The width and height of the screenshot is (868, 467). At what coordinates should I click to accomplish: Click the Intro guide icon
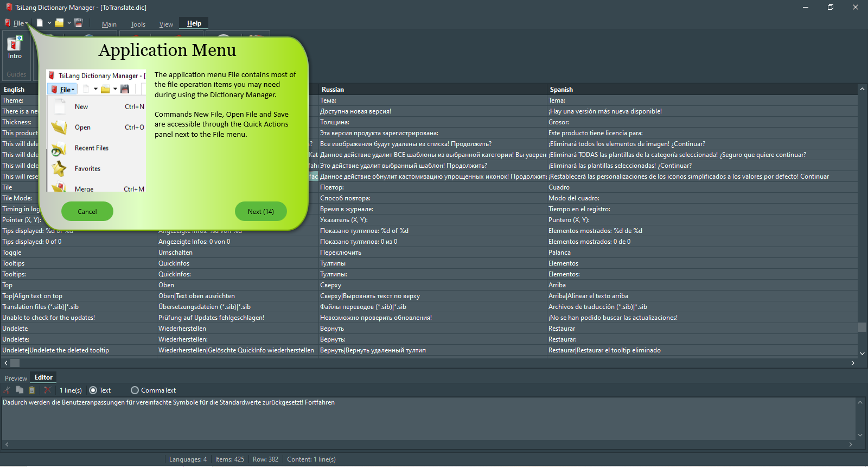click(15, 48)
